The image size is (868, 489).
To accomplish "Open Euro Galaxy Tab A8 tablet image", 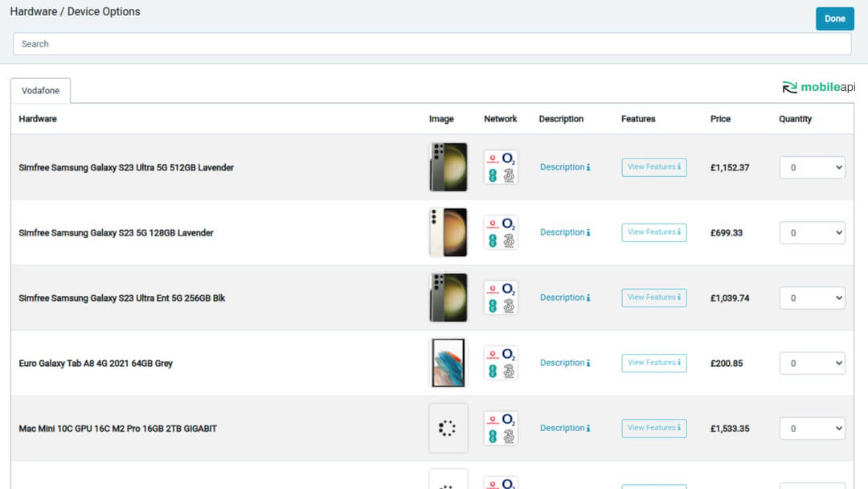I will coord(448,363).
